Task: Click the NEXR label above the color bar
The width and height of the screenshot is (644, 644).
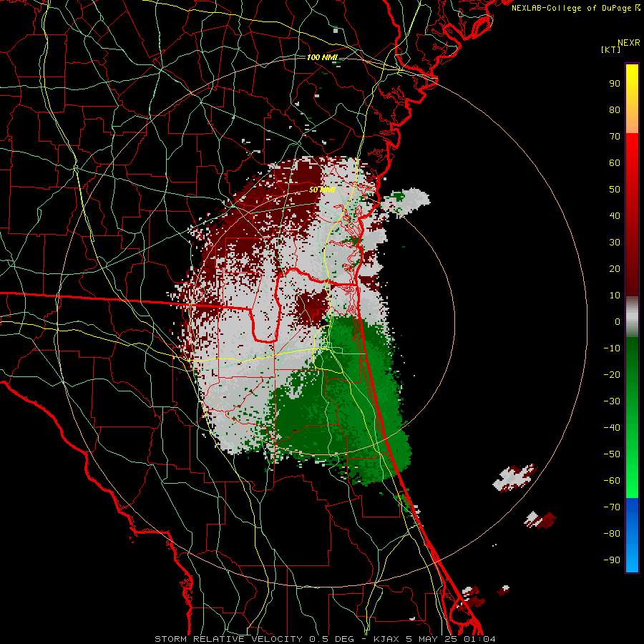Action: (x=628, y=43)
